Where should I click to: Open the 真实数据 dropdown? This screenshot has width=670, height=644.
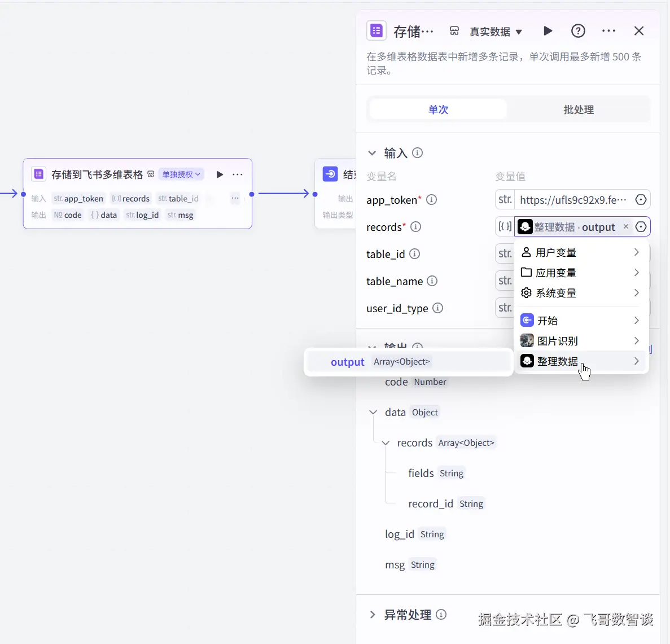[x=496, y=32]
